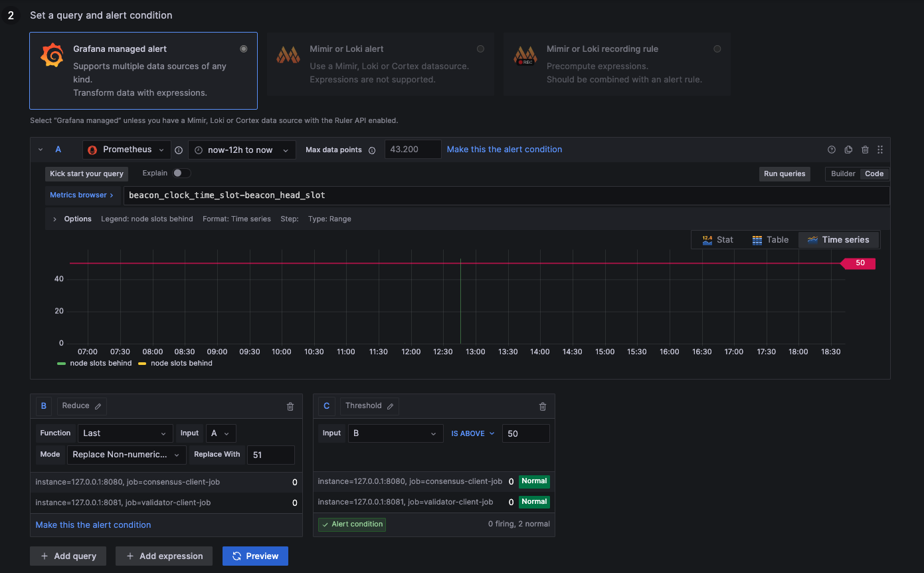Open the Threshold Input dropdown showing B
This screenshot has width=924, height=573.
point(395,433)
